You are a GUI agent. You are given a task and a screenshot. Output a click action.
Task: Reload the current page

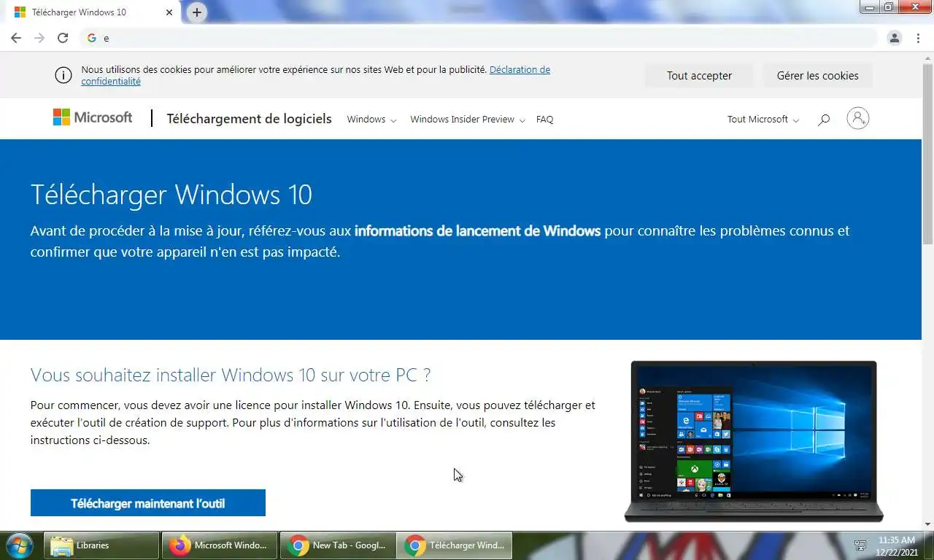click(x=63, y=38)
